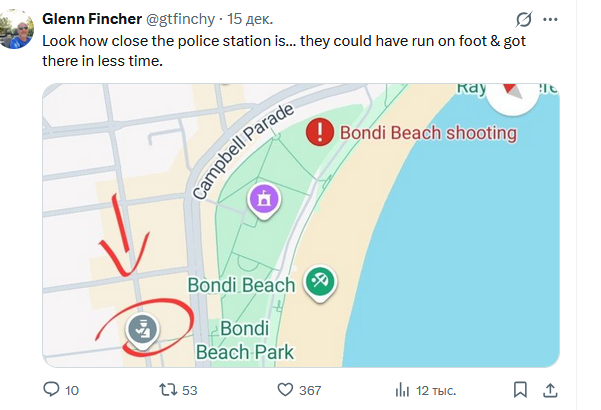Select the purple landmark map pin

[264, 198]
